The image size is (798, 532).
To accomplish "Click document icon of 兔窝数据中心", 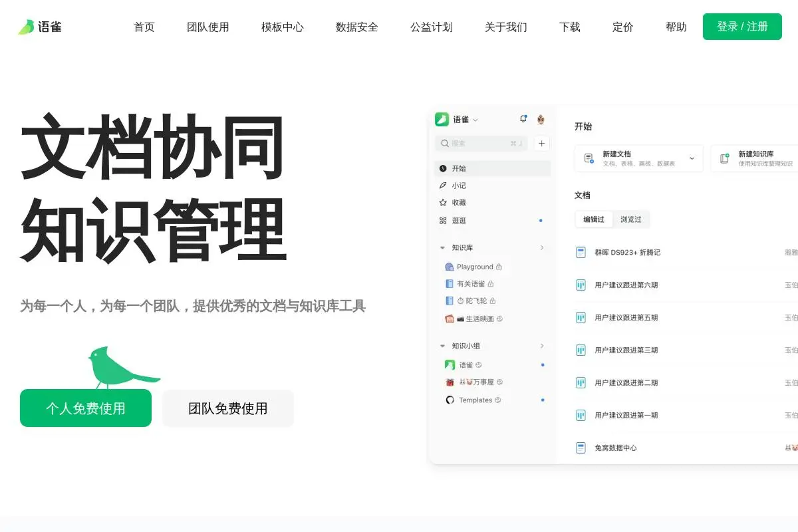I will point(581,448).
